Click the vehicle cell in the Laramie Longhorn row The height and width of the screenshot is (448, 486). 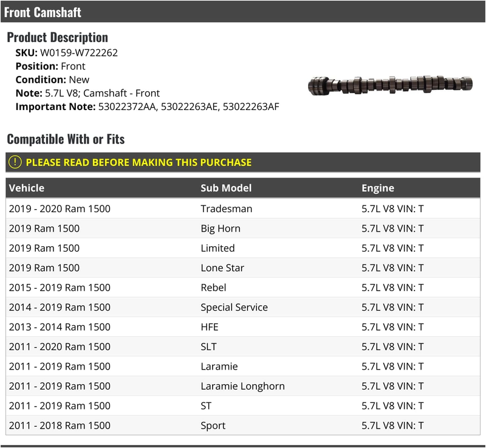click(x=60, y=386)
